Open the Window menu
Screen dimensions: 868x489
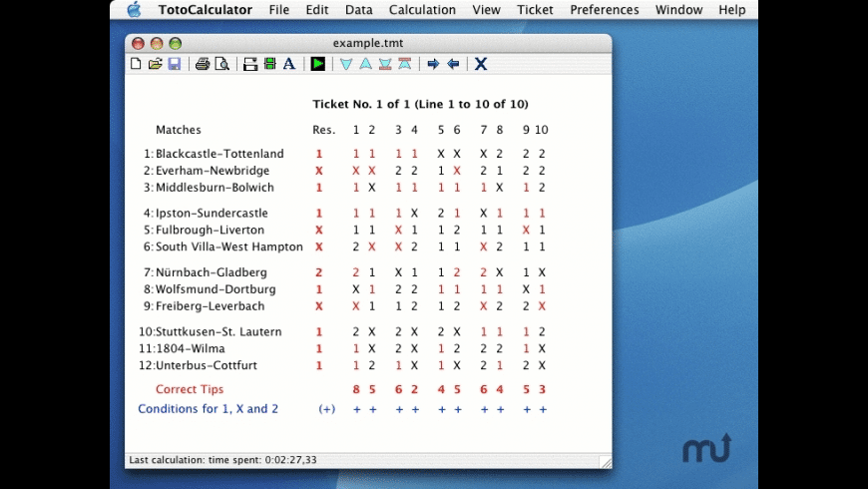tap(678, 9)
